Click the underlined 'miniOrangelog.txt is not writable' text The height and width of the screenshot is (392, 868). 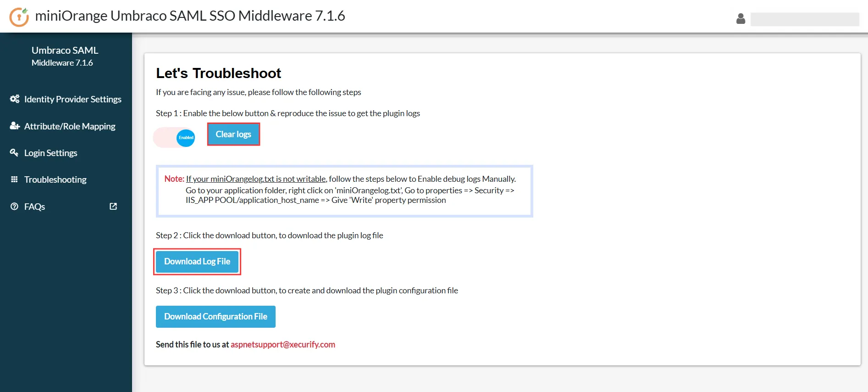coord(256,179)
